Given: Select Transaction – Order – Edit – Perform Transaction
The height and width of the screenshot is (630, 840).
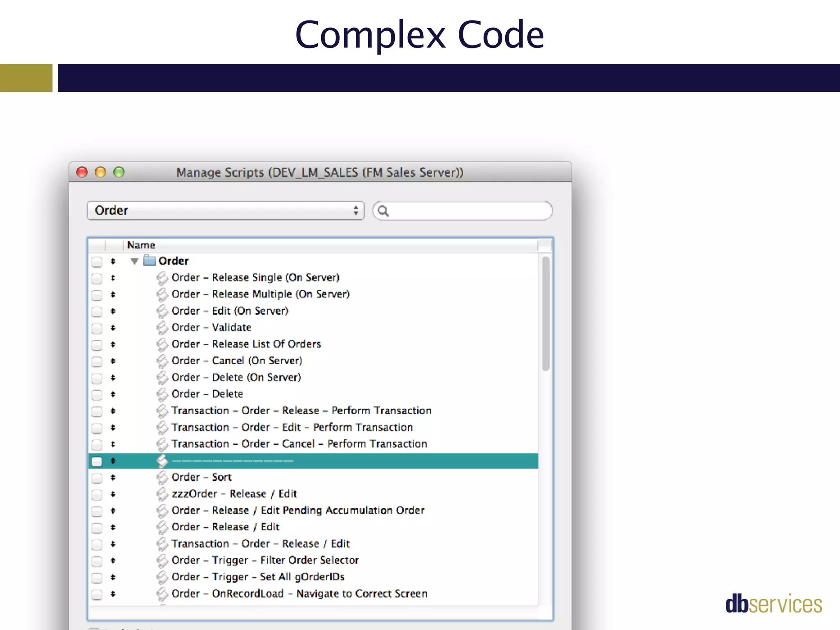Looking at the screenshot, I should click(292, 427).
